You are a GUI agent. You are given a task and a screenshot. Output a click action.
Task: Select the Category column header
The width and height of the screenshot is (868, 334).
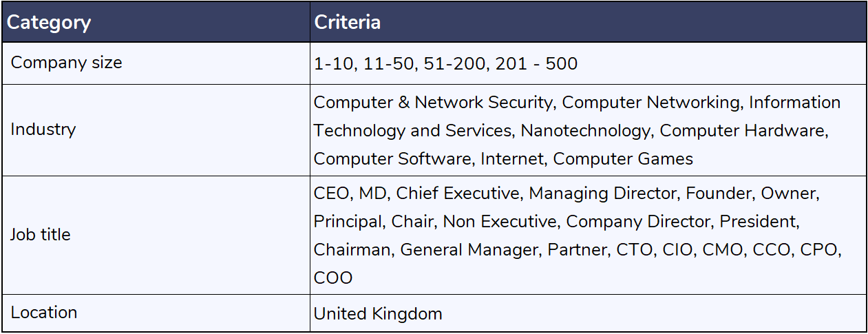tap(49, 22)
